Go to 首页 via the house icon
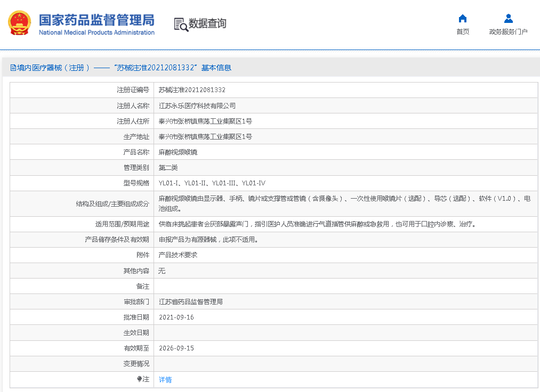The height and width of the screenshot is (392, 540). pyautogui.click(x=463, y=19)
